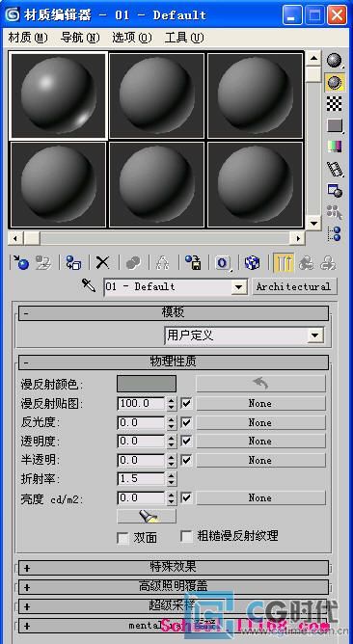Click the Sample UV Tiling icon
This screenshot has width=353, height=644.
334,125
